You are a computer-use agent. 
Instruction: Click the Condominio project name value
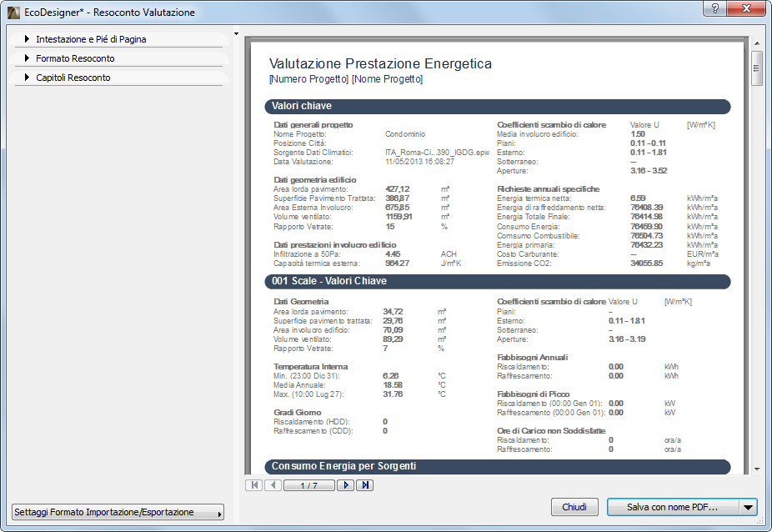tap(405, 134)
